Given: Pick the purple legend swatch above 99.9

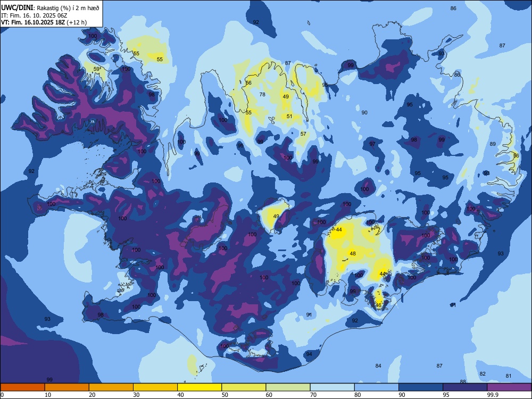Looking at the screenshot, I should tap(509, 387).
